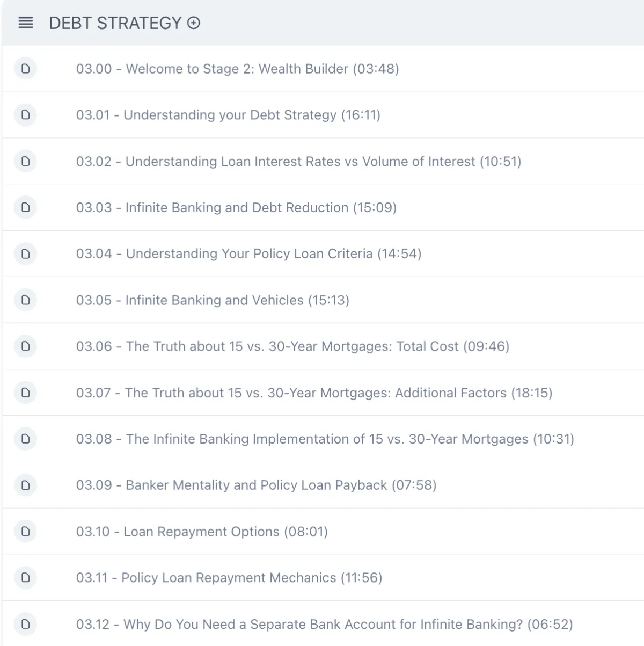Open Separate Bank Account for Infinite Banking lesson

coord(324,624)
